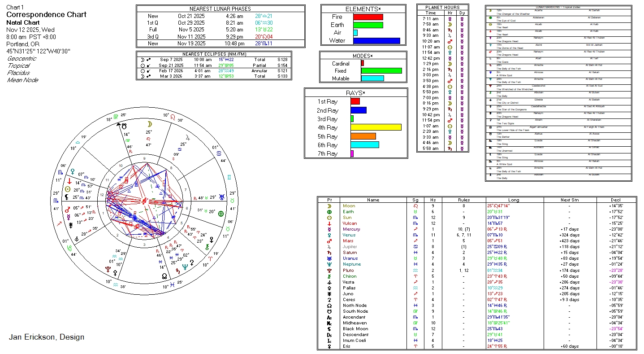
Task: Click the red Fire bar in Elements
Action: click(368, 17)
